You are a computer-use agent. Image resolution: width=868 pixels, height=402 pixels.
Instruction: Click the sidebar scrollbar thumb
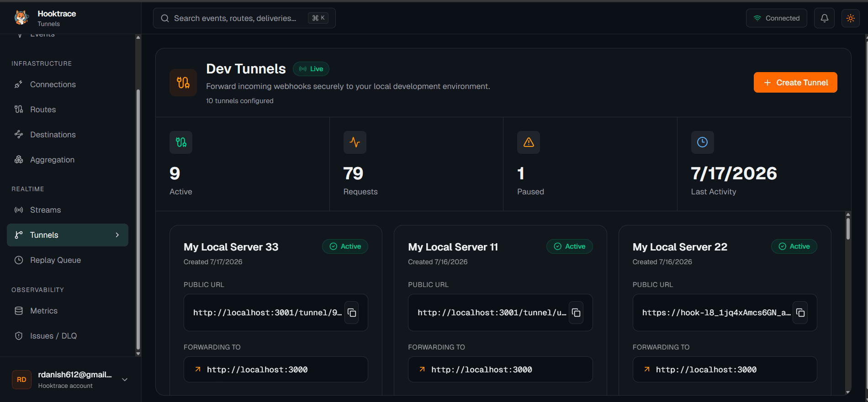138,219
